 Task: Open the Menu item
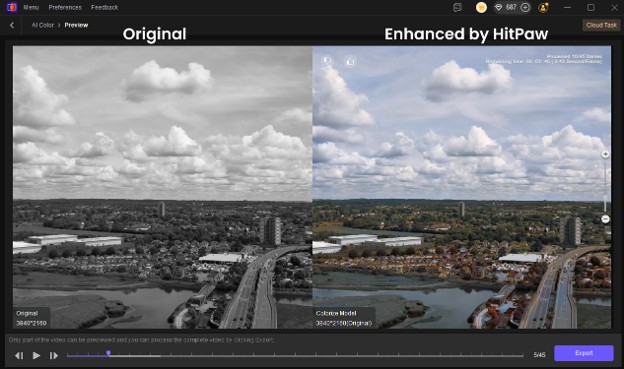click(x=31, y=7)
